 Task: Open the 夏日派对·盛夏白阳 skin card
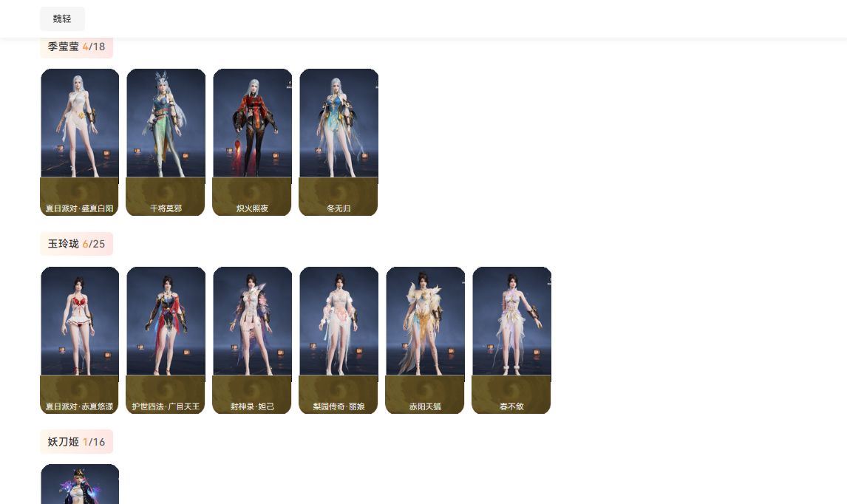tap(79, 142)
